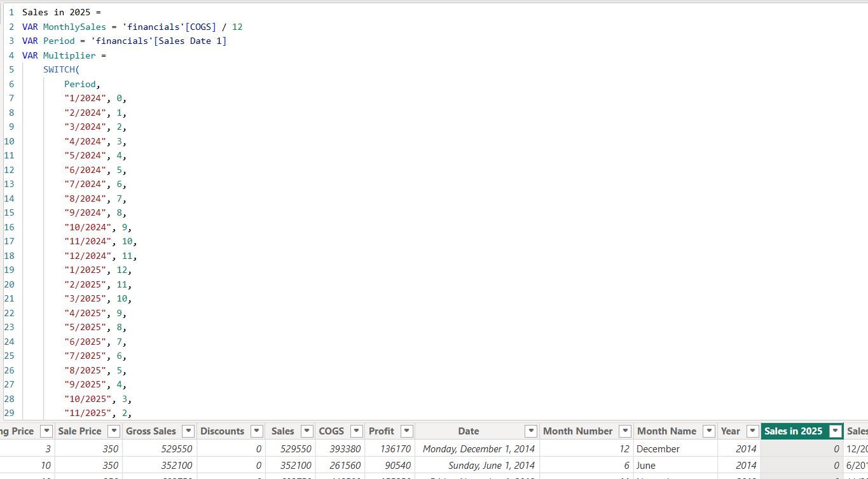Open the Month Number column filter dropdown
The image size is (868, 479).
point(625,431)
